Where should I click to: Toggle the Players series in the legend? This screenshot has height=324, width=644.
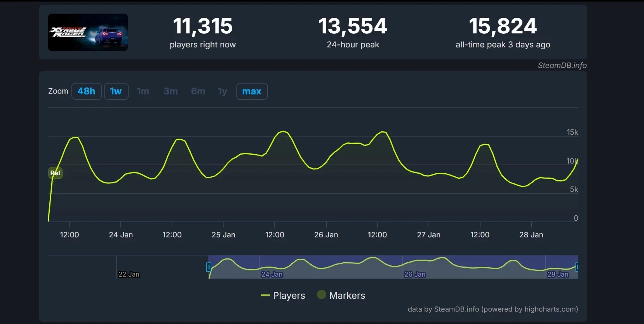tap(283, 296)
